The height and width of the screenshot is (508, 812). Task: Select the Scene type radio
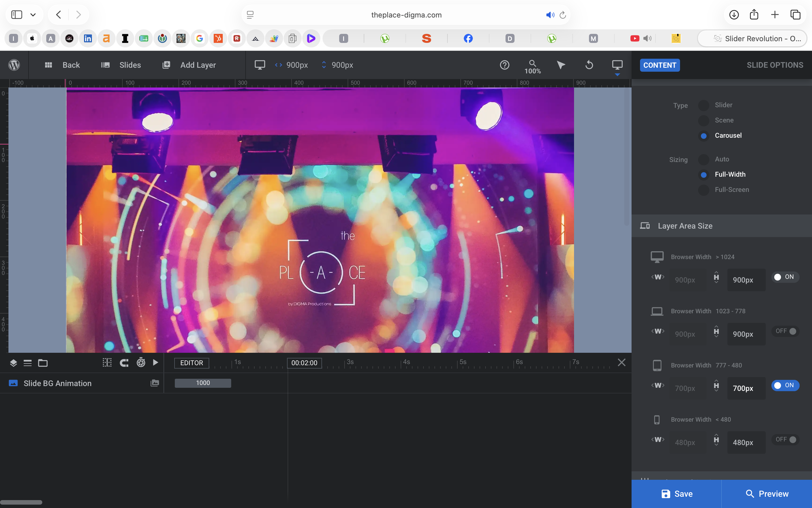point(704,121)
